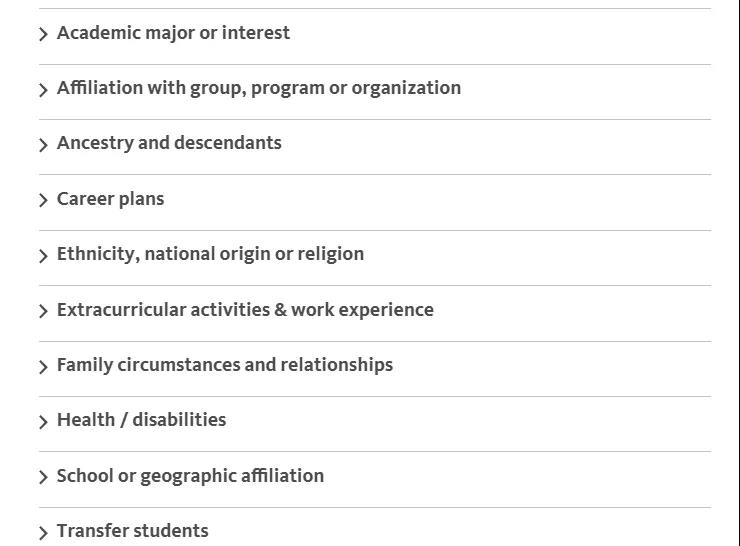Click the arrow icon beside Health / disabilities

43,422
